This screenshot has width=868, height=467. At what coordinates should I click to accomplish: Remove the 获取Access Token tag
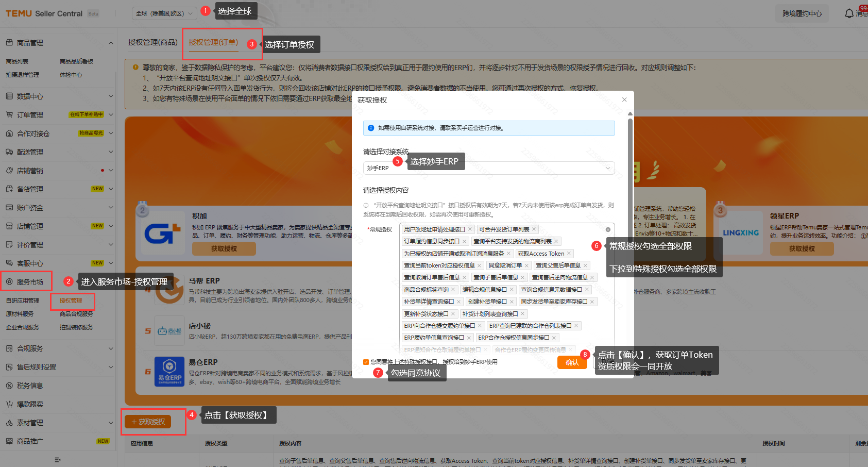(569, 254)
